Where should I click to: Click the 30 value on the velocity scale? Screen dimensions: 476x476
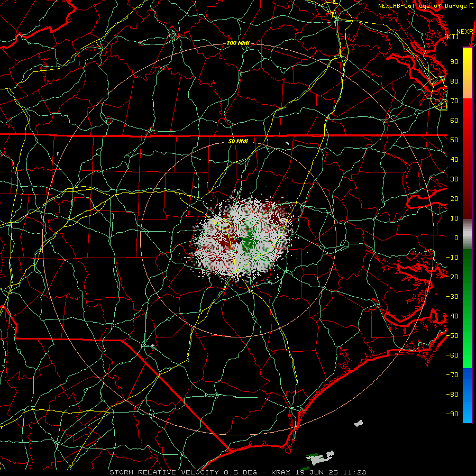(454, 179)
